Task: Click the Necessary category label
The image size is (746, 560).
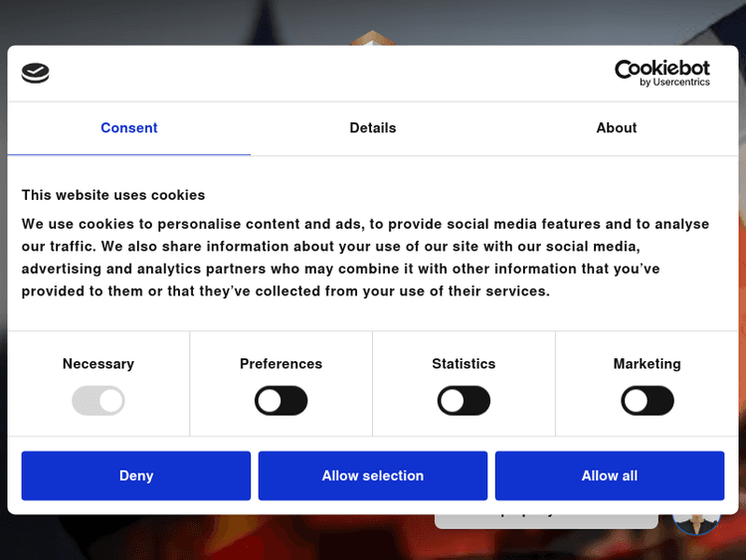Action: pyautogui.click(x=98, y=364)
